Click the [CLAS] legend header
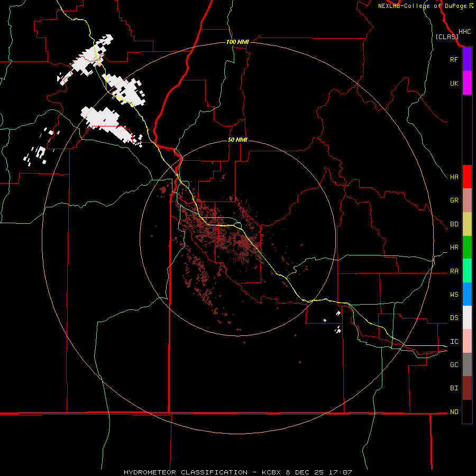The image size is (476, 476). click(447, 36)
